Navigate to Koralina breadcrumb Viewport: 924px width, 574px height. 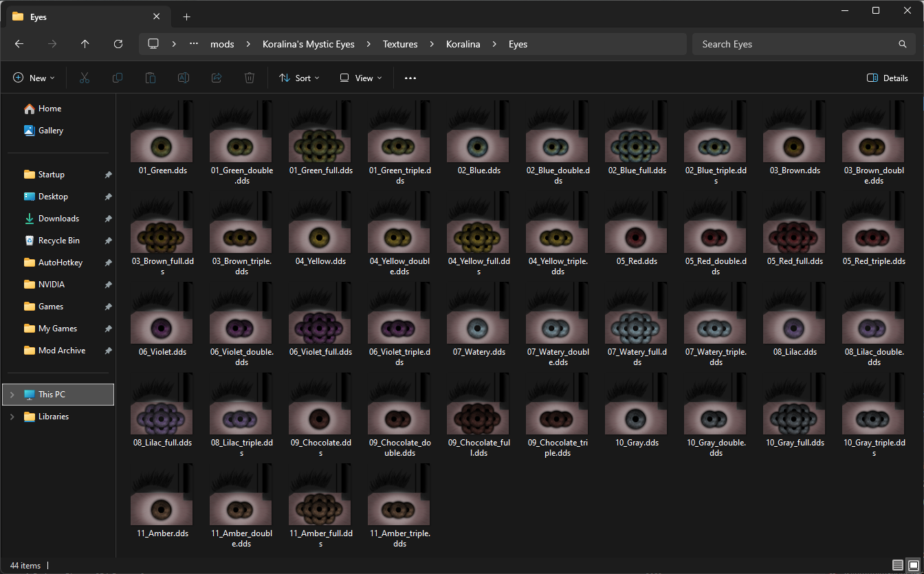[463, 44]
